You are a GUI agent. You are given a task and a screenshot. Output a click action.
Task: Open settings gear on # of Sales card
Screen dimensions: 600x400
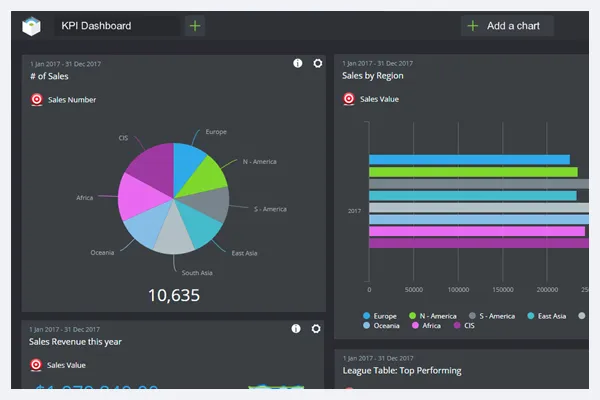tap(318, 63)
